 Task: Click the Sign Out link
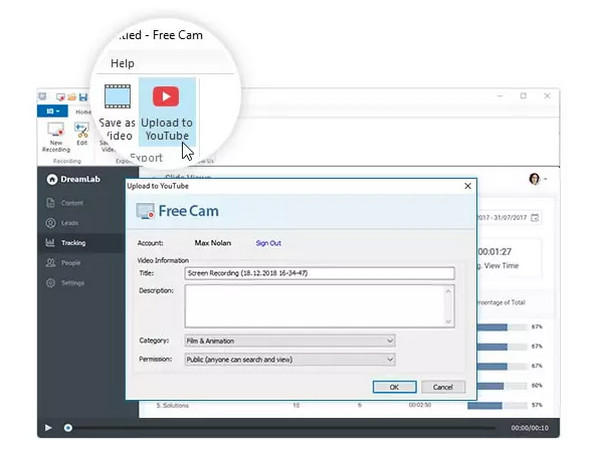(268, 243)
